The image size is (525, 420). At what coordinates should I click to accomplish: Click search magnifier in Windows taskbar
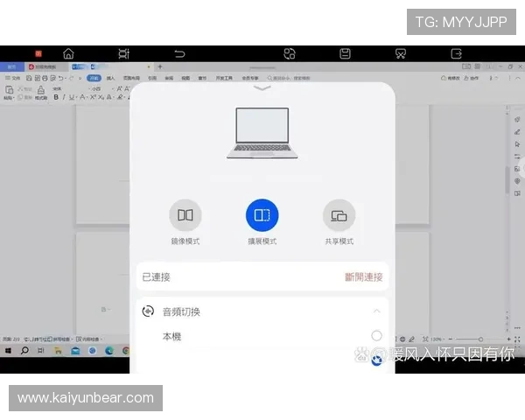tap(24, 350)
